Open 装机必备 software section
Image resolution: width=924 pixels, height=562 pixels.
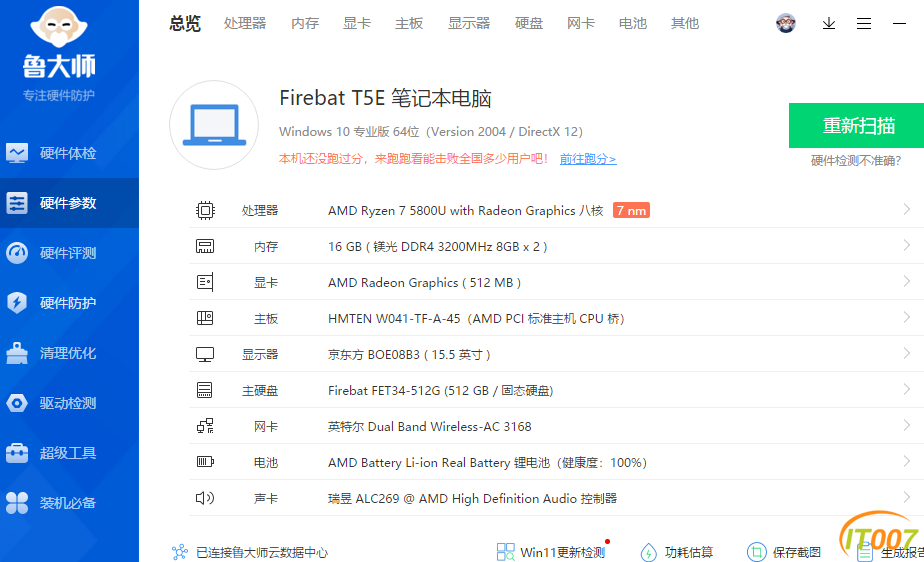point(69,503)
